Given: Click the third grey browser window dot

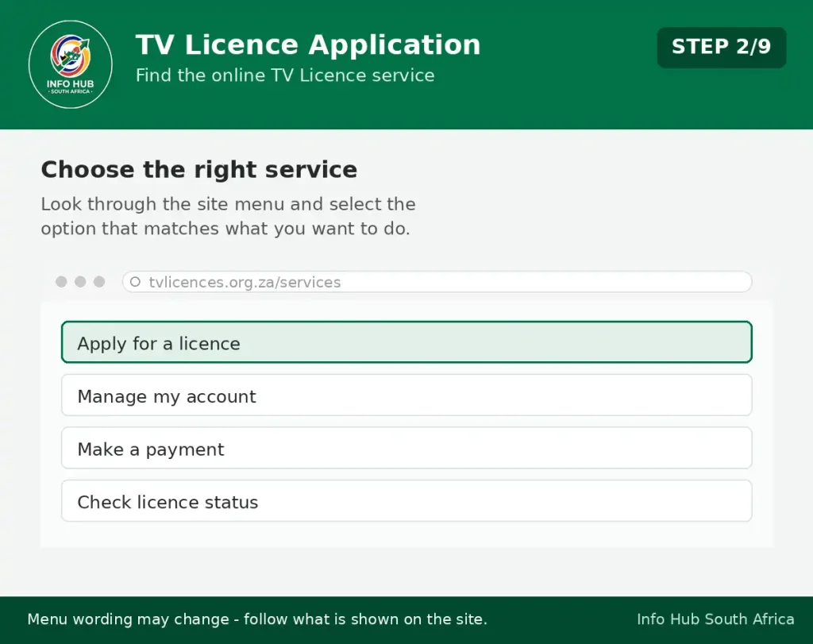Looking at the screenshot, I should (99, 282).
